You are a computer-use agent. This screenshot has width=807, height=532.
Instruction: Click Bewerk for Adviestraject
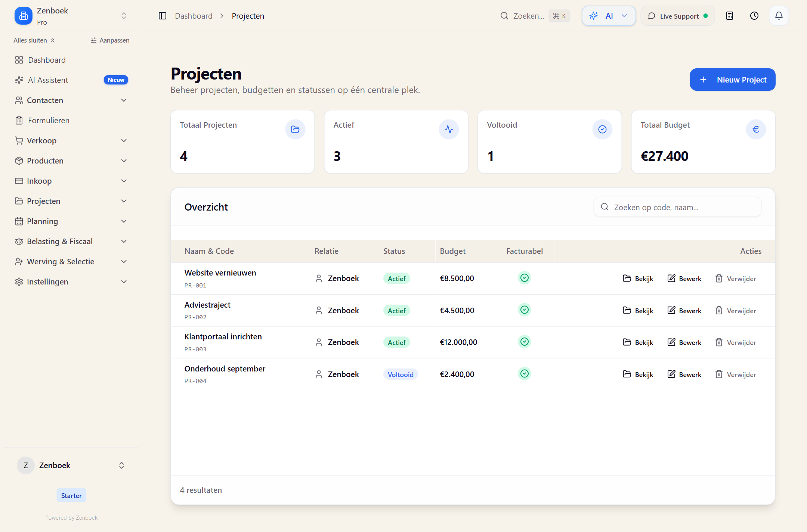click(x=684, y=311)
